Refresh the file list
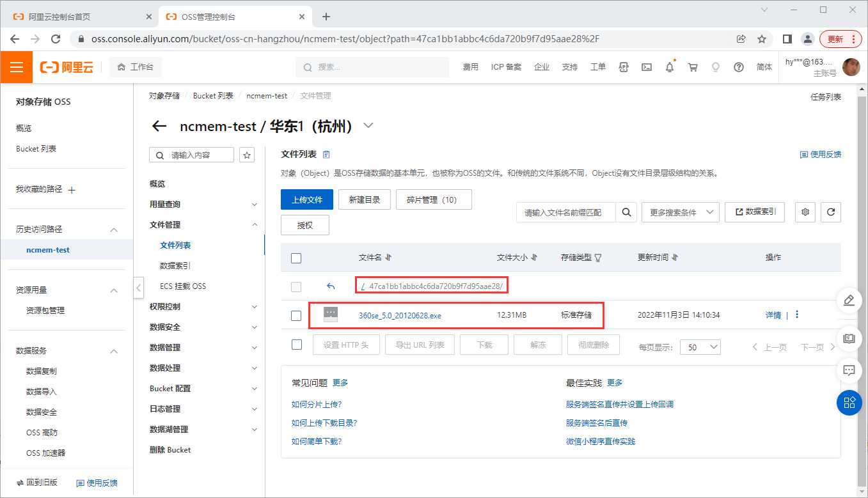Viewport: 868px width, 498px height. point(831,212)
